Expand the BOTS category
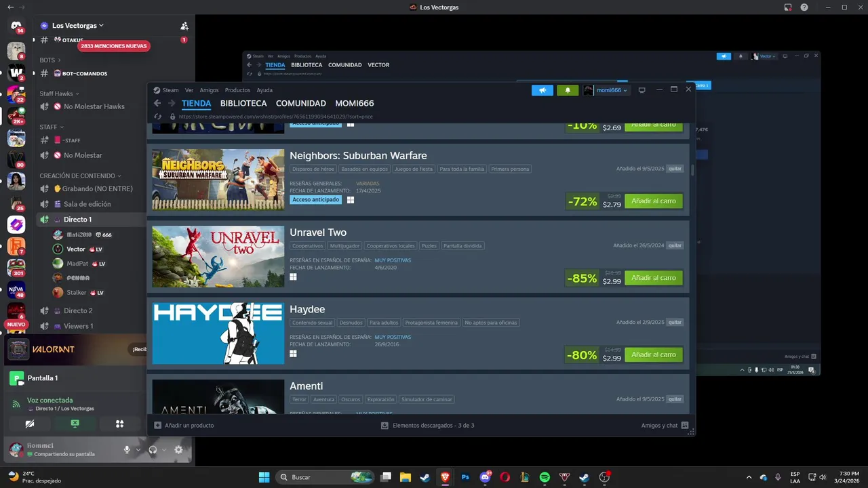 (50, 60)
